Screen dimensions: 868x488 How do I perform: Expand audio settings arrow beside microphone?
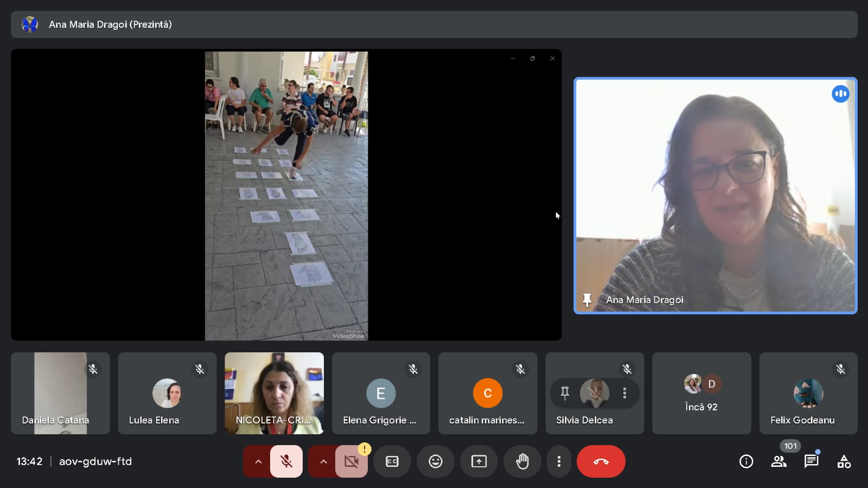point(258,461)
